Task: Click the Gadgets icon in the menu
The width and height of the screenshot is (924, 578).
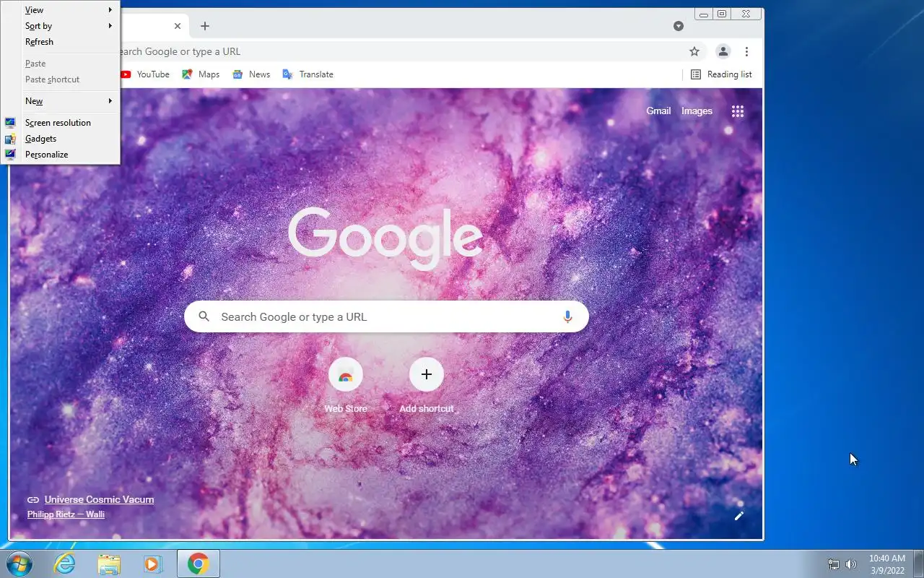Action: pyautogui.click(x=10, y=139)
